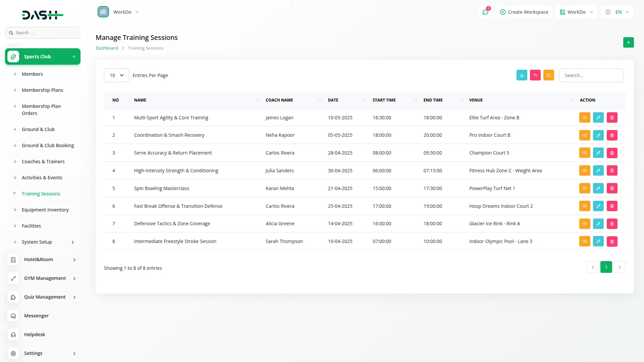Click Create Workspace button
Image resolution: width=644 pixels, height=362 pixels.
coord(524,12)
